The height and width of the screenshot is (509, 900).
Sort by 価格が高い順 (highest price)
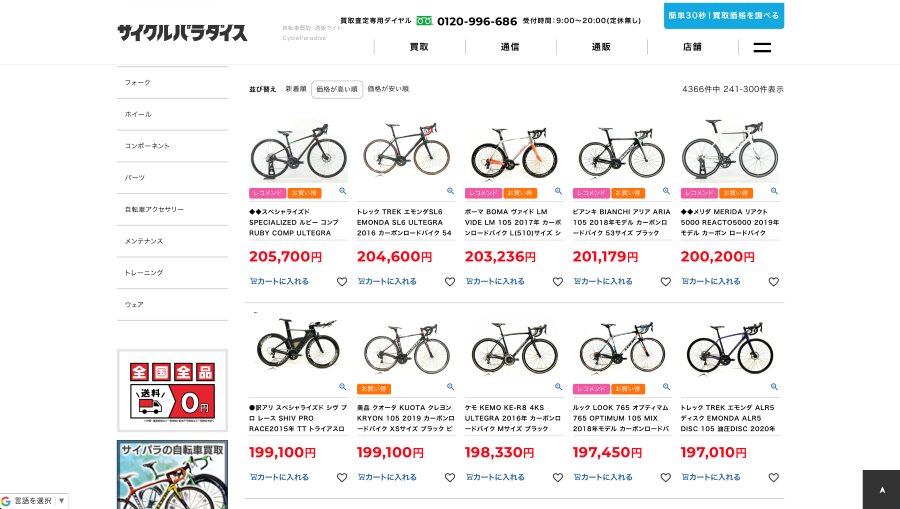337,89
